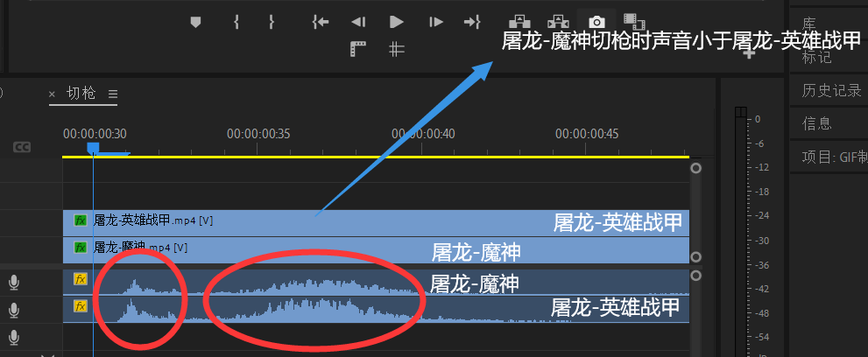Enable voice-over record on second audio track
This screenshot has width=868, height=357.
14,311
